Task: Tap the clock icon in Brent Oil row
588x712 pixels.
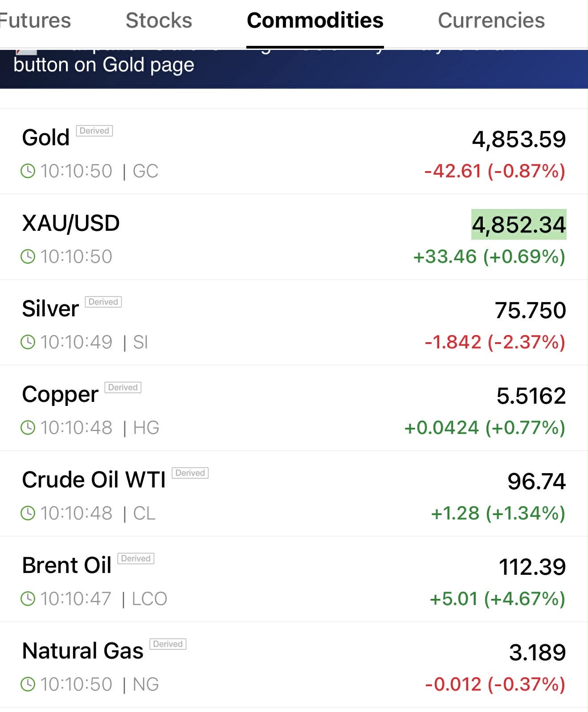Action: pos(28,599)
